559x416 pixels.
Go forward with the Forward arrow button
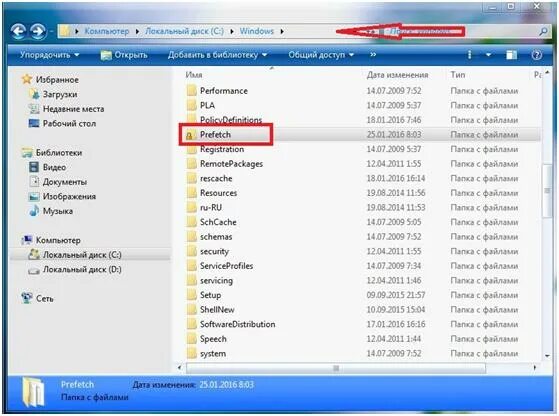(38, 31)
